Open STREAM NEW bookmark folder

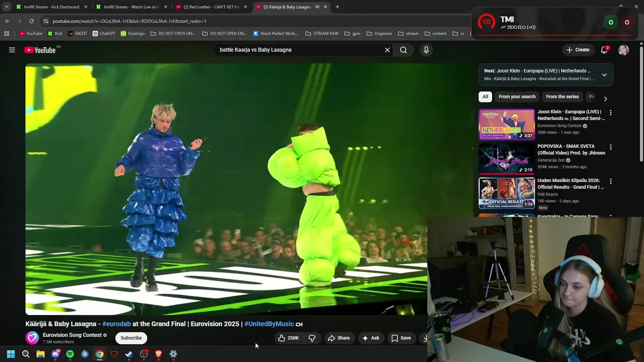(321, 34)
